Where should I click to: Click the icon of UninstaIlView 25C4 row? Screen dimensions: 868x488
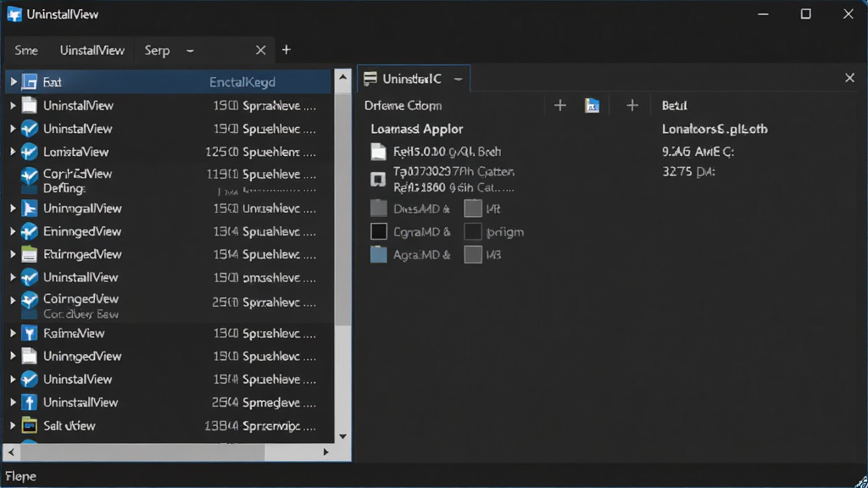click(x=30, y=402)
